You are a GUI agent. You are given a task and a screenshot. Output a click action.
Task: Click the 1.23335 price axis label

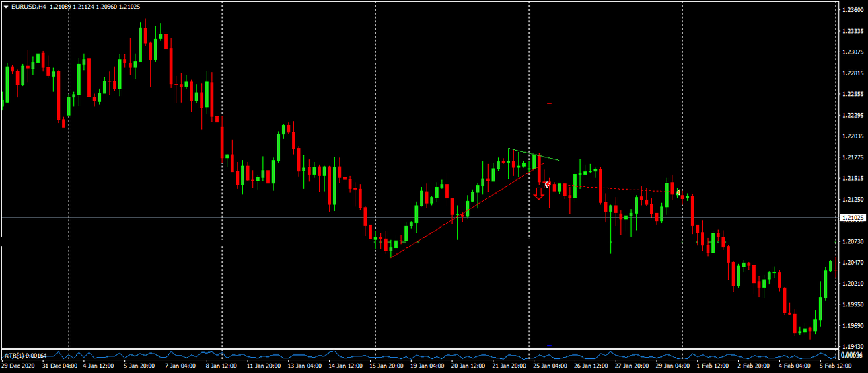[x=853, y=31]
